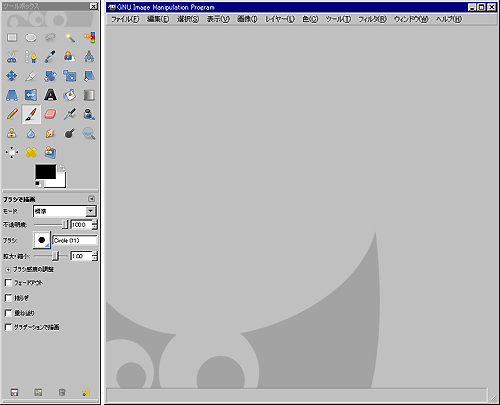Click the opacity slider handle
Screen dimensions: 500x405
[65, 224]
